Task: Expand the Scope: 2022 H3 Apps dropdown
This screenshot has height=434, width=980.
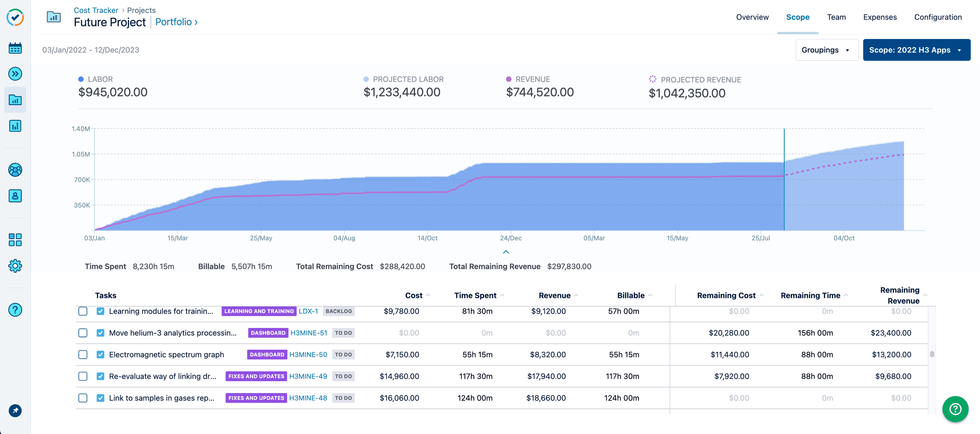Action: [916, 50]
